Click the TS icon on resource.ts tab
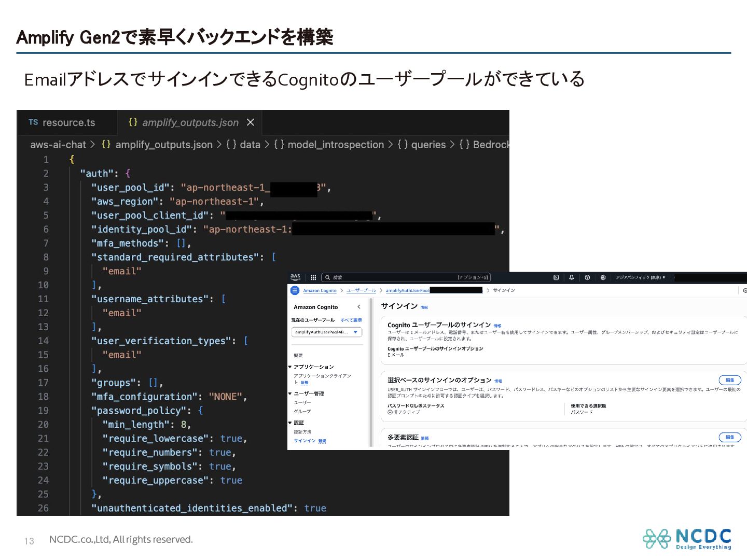 [x=33, y=122]
